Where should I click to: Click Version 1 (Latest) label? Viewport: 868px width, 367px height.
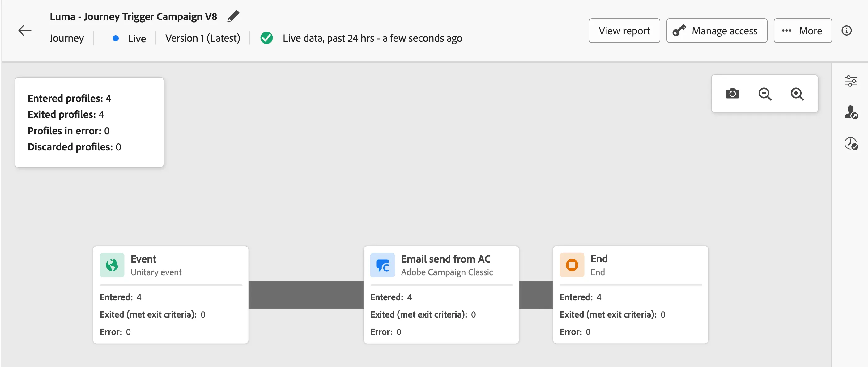(x=202, y=38)
